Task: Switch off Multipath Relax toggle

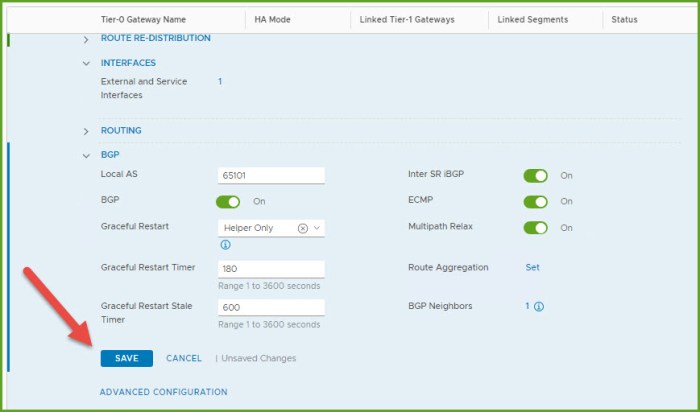Action: coord(536,227)
